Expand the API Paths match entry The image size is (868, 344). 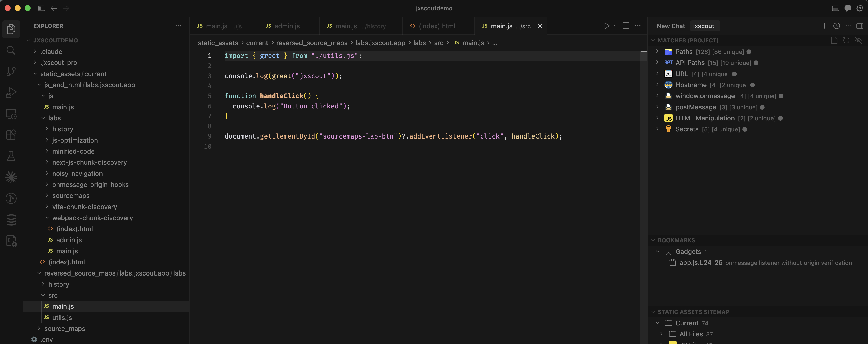click(657, 63)
